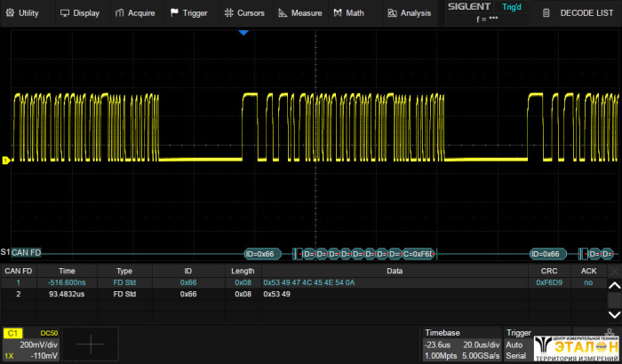Click the C1 ground level marker
Image resolution: width=622 pixels, height=364 pixels.
point(6,160)
